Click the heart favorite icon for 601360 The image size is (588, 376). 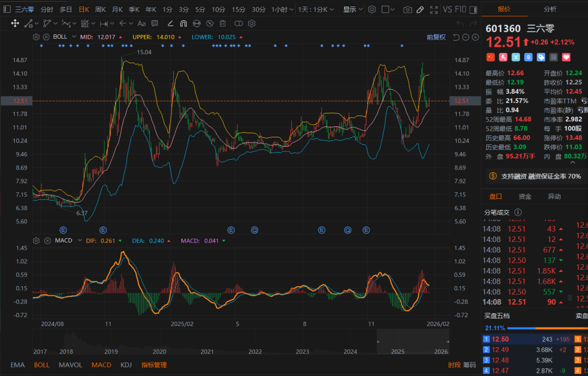click(x=566, y=57)
